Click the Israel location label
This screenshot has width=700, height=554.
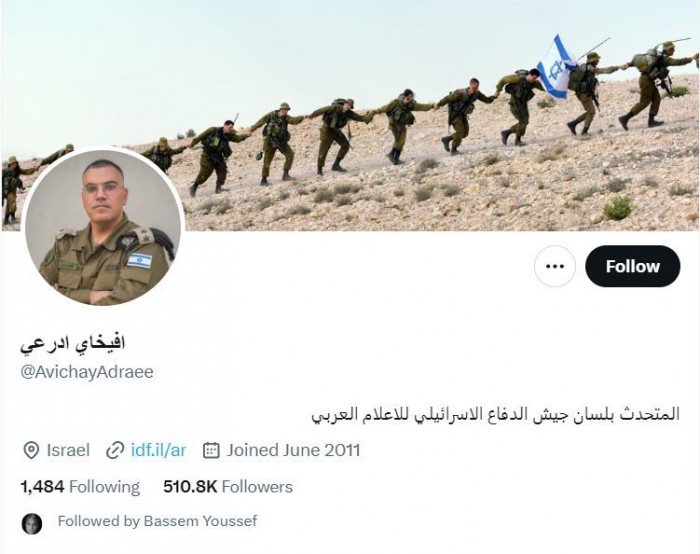click(68, 450)
